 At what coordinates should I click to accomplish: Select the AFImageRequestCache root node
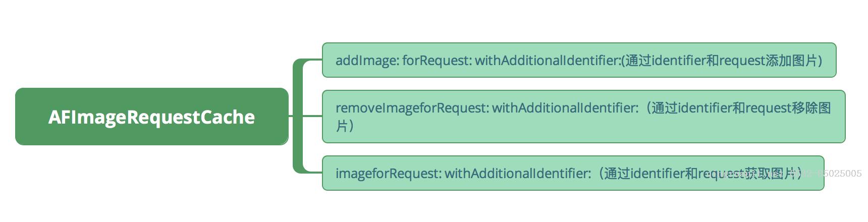[152, 117]
